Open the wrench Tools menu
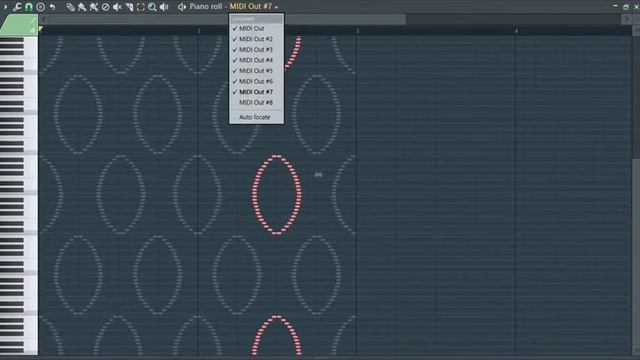The height and width of the screenshot is (360, 640). click(17, 7)
